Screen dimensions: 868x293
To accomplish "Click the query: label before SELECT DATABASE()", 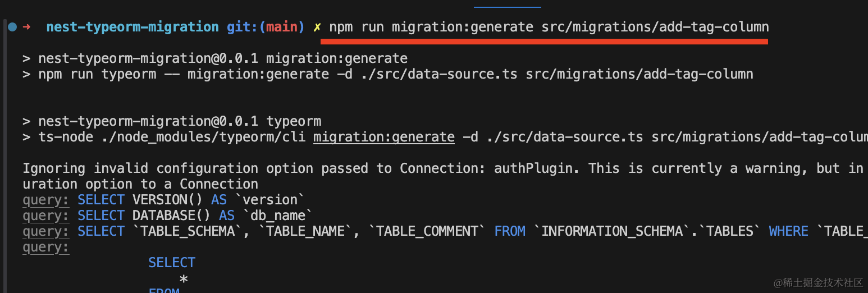I will 45,216.
